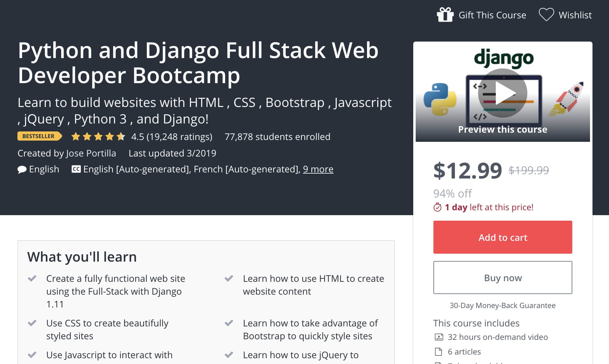Viewport: 609px width, 364px height.
Task: Click the speech bubble language icon
Action: 22,169
